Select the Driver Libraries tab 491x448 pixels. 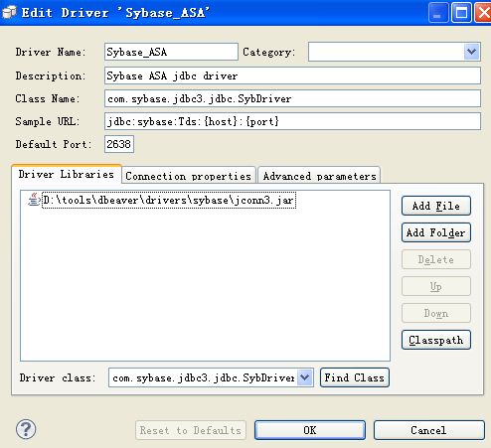pos(67,174)
